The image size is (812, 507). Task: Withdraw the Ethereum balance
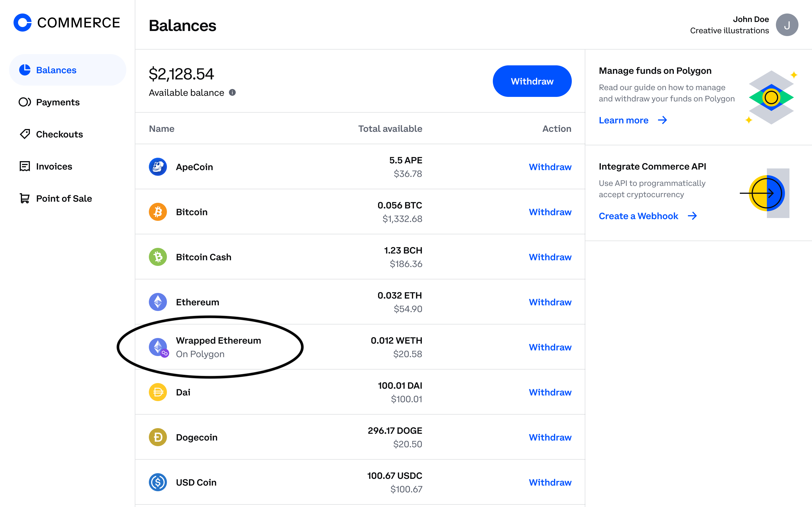[550, 302]
